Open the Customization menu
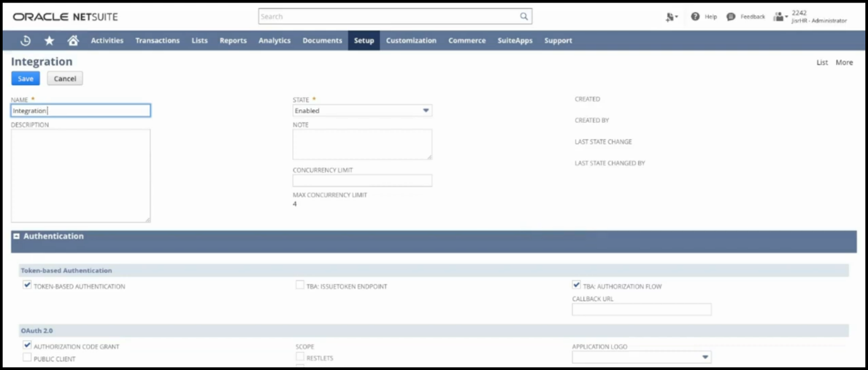Screen dimensions: 868x370 tap(411, 41)
